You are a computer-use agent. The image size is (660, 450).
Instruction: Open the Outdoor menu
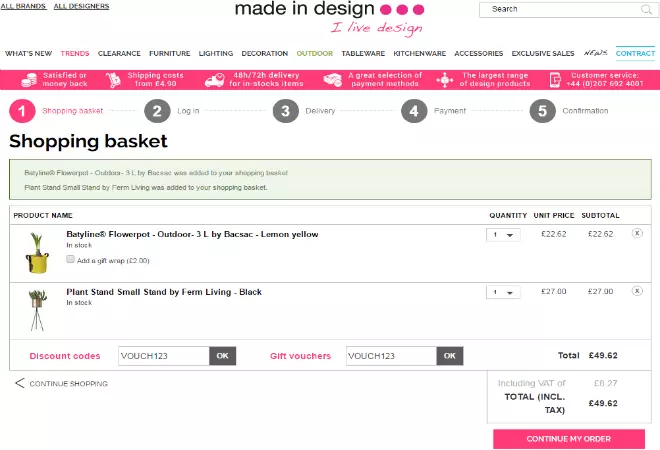315,53
